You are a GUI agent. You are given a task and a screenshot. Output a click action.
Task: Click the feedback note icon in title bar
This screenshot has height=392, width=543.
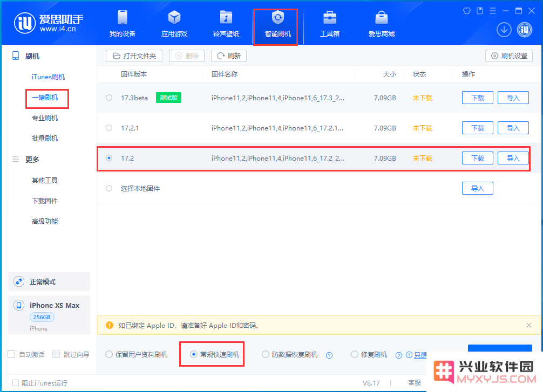480,11
